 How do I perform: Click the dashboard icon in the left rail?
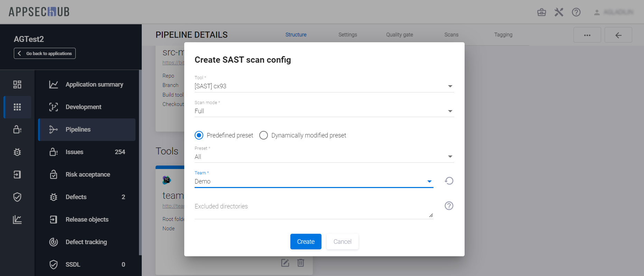17,84
